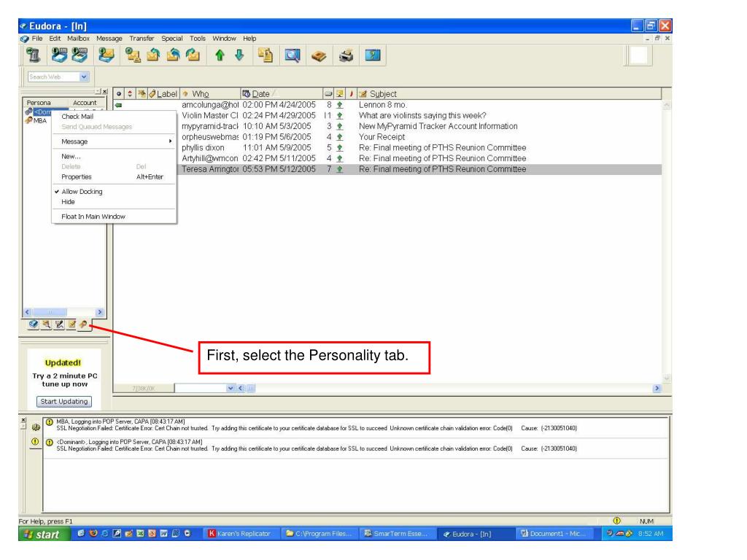Select Violin Master Class message row

[387, 115]
